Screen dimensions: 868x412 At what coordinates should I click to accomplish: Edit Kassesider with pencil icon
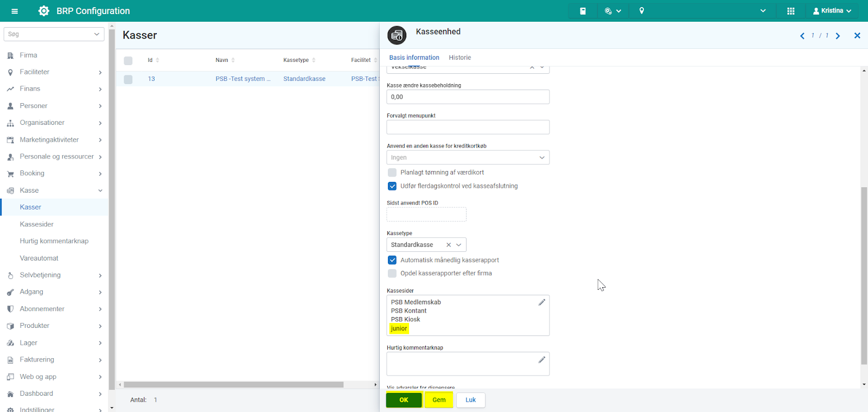pos(541,302)
